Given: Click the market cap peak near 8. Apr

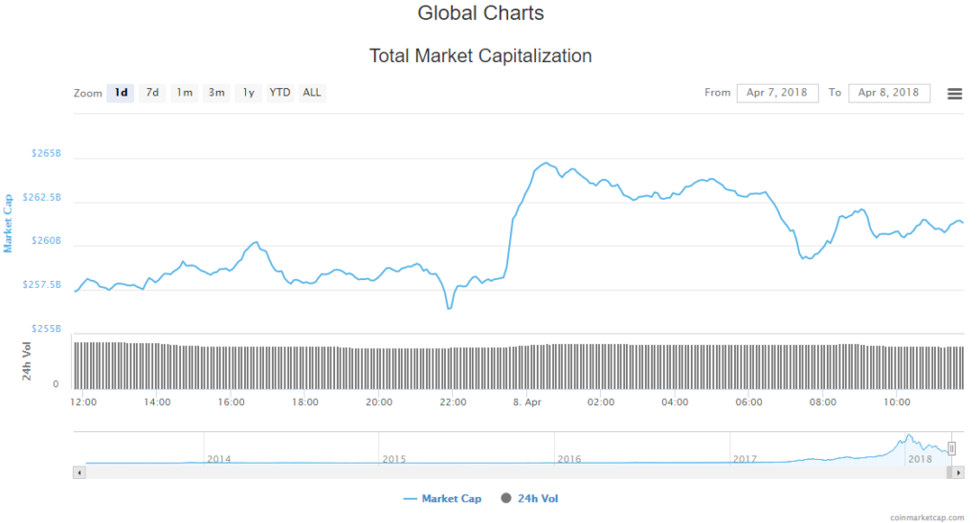Looking at the screenshot, I should tap(546, 163).
